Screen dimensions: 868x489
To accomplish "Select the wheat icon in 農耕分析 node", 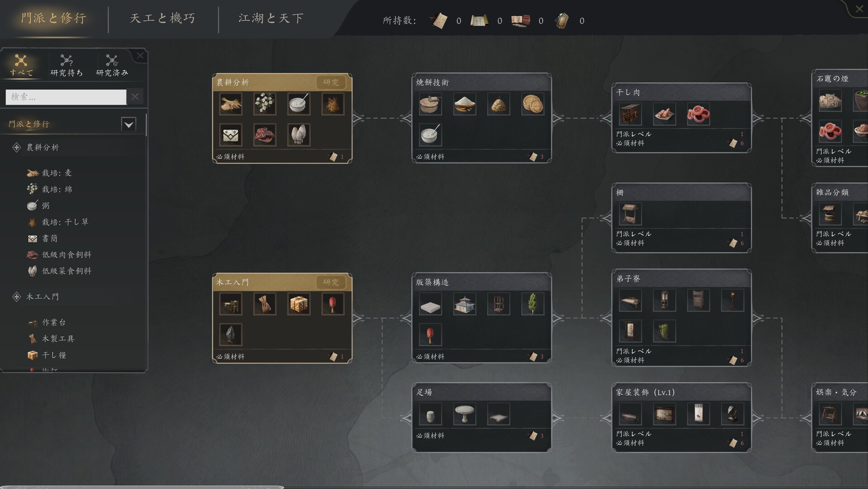I will pos(231,104).
